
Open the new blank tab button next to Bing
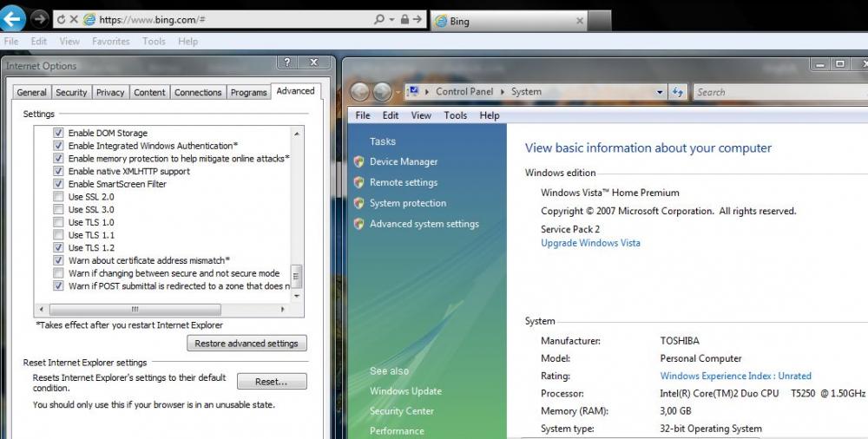[x=600, y=21]
